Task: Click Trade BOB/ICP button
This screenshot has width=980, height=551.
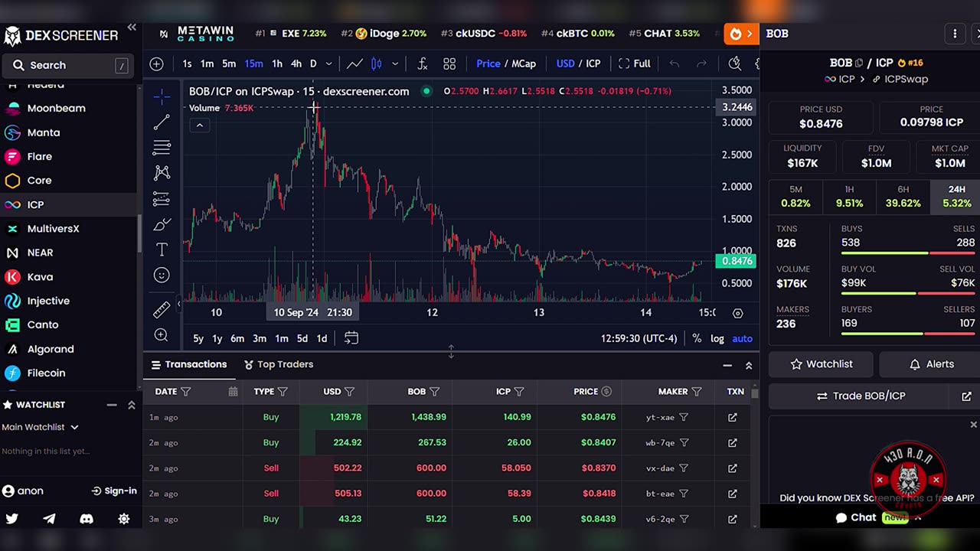Action: (861, 396)
